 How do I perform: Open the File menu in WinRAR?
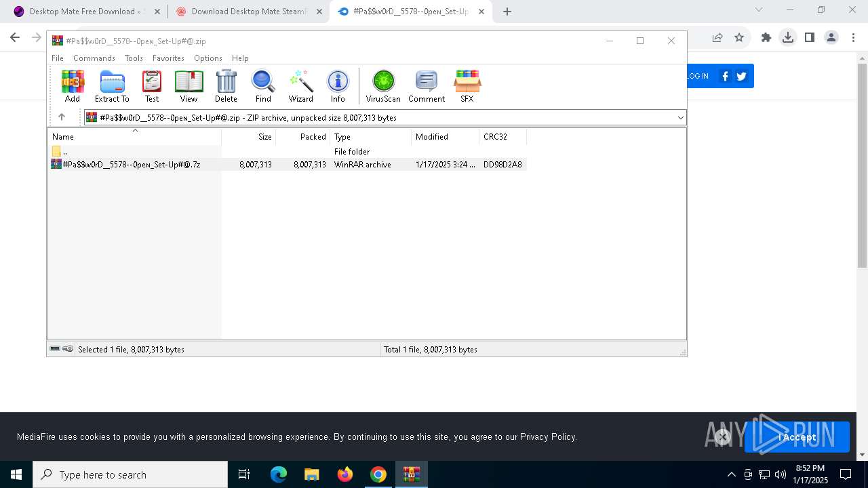point(58,58)
